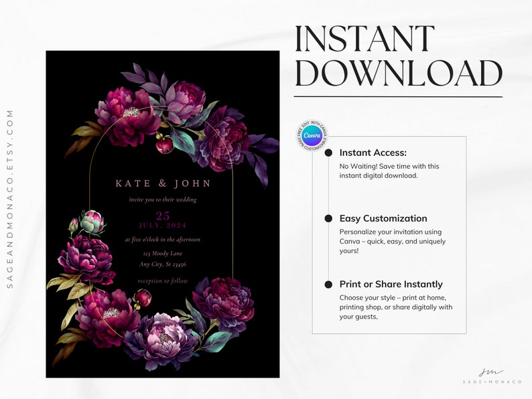Click the date number '25' on invitation

163,216
